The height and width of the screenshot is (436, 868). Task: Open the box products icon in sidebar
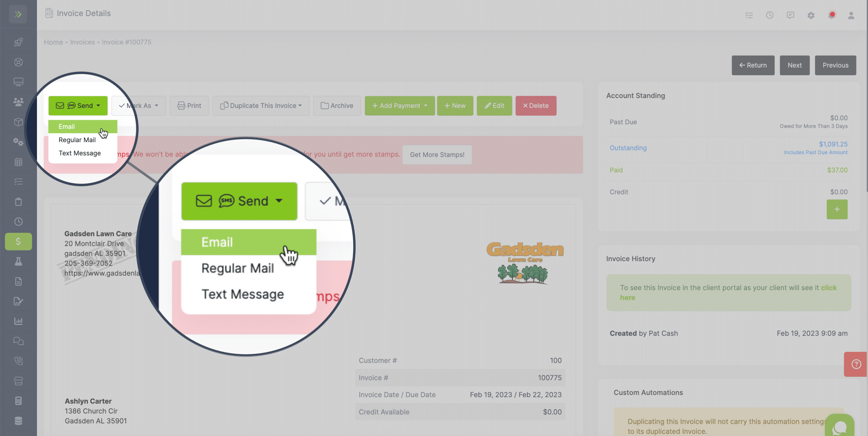pos(18,122)
